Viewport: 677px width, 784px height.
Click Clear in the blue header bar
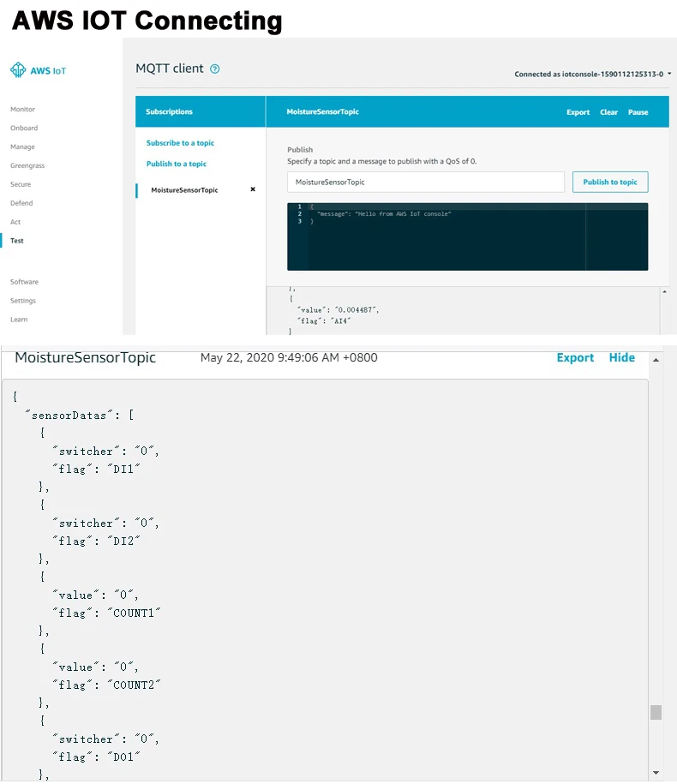(x=609, y=112)
